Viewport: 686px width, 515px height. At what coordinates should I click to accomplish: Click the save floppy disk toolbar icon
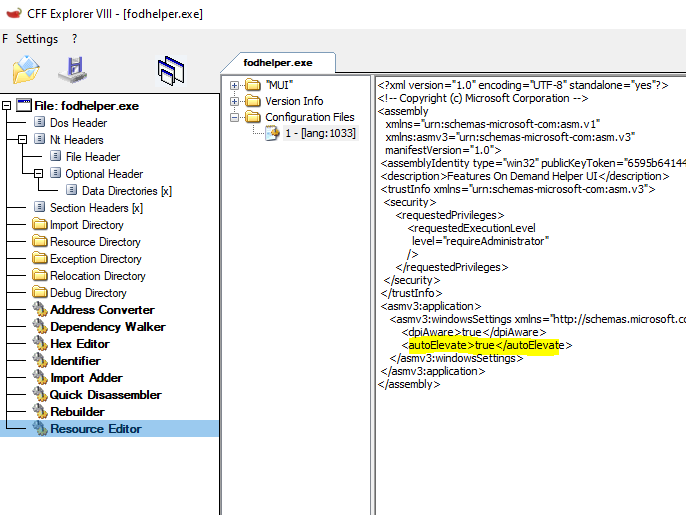click(x=73, y=70)
